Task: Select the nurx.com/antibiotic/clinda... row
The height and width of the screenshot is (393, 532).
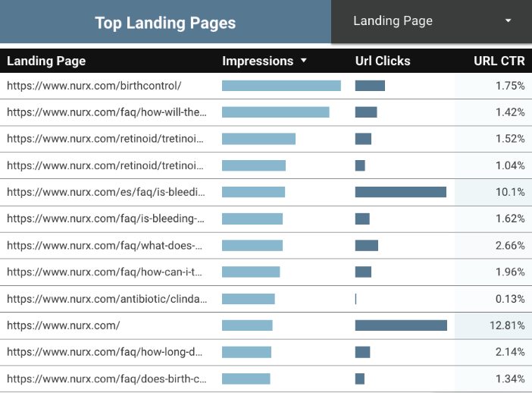Action: click(x=106, y=299)
